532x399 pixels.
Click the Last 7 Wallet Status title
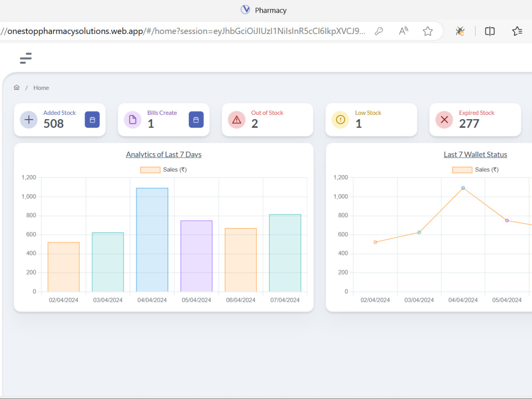pos(475,155)
